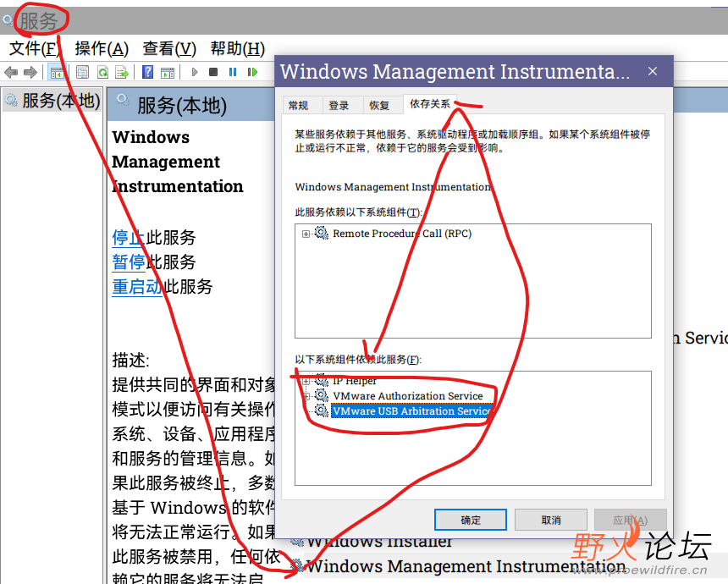
Task: Select VMware USB Arbitration Service item
Action: (x=411, y=410)
